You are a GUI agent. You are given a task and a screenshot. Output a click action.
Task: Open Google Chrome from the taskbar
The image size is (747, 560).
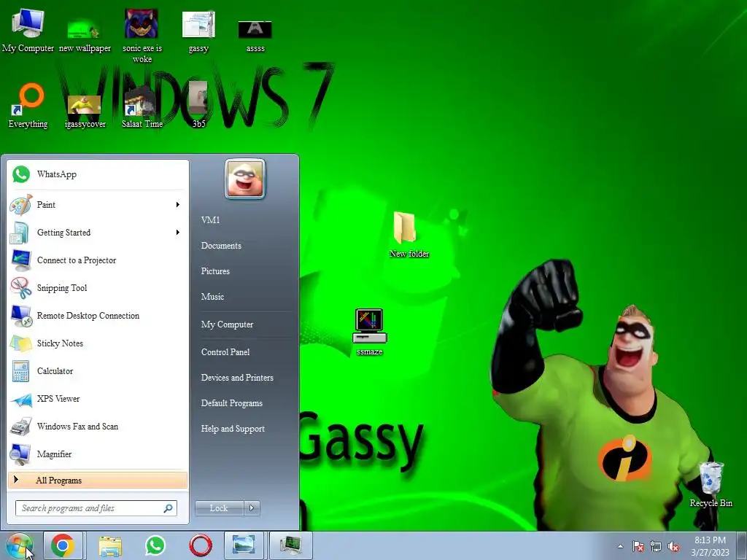click(x=63, y=545)
